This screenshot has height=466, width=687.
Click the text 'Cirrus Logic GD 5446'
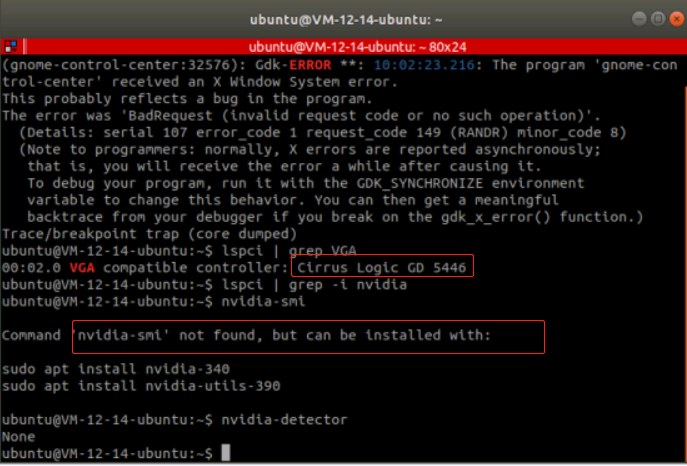382,268
